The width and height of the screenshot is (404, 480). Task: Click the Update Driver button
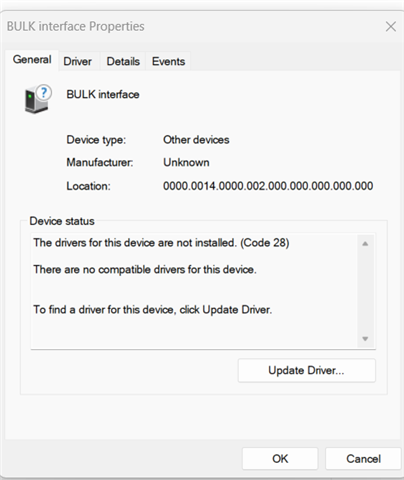pyautogui.click(x=307, y=370)
